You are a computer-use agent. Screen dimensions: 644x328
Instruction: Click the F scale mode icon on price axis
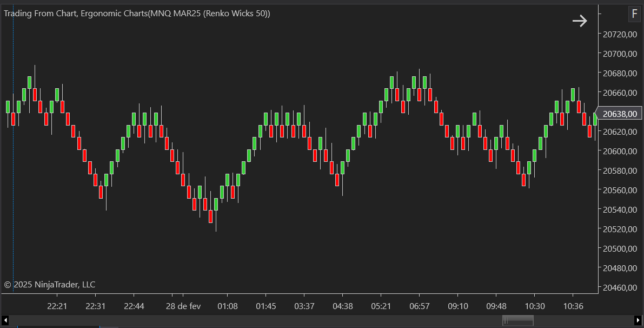click(634, 14)
